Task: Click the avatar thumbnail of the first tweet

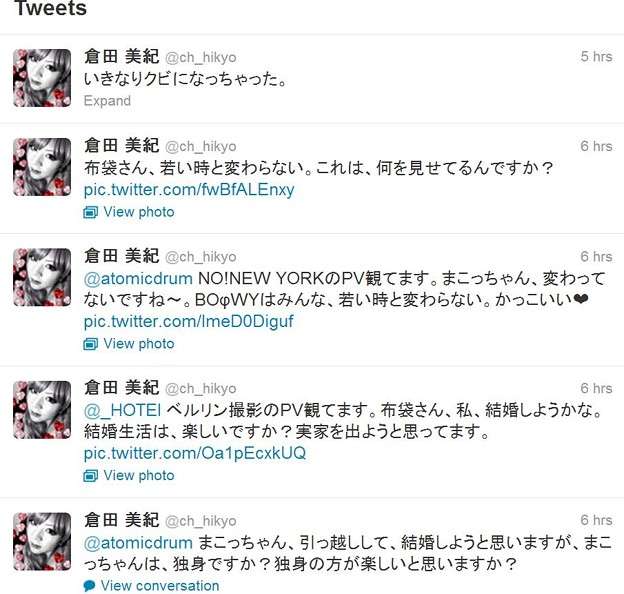Action: click(x=42, y=78)
